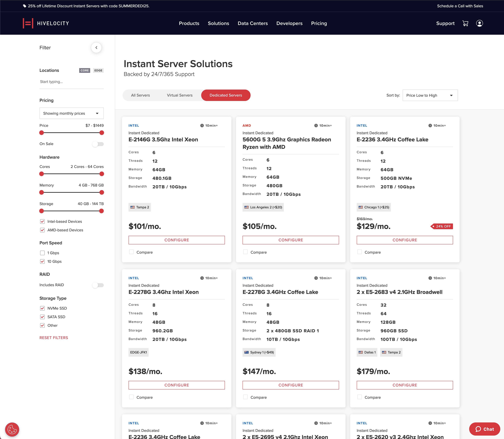Screen dimensions: 504x439
Task: Click the Dallas 1 location flag
Action: coord(361,352)
